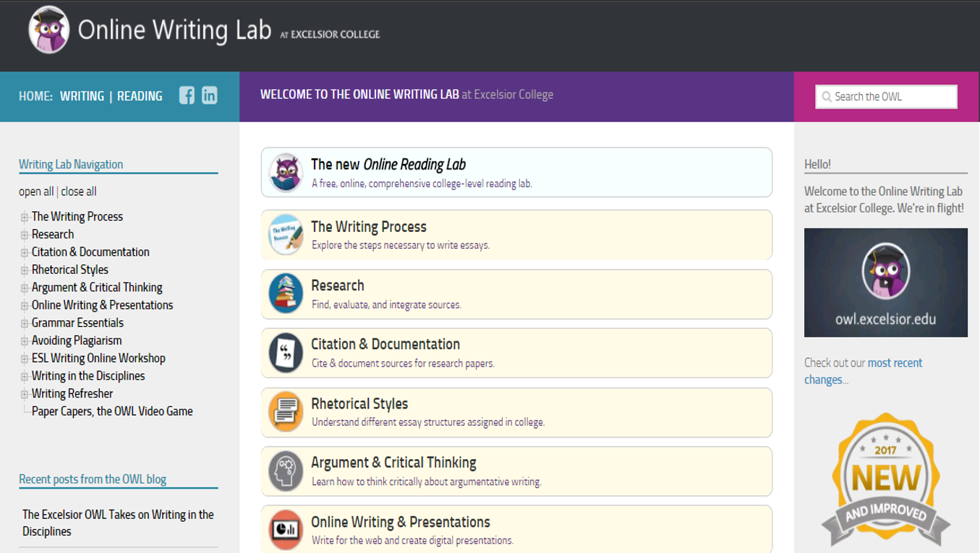Click the Research books icon
Screen dimensions: 980x553
[286, 293]
